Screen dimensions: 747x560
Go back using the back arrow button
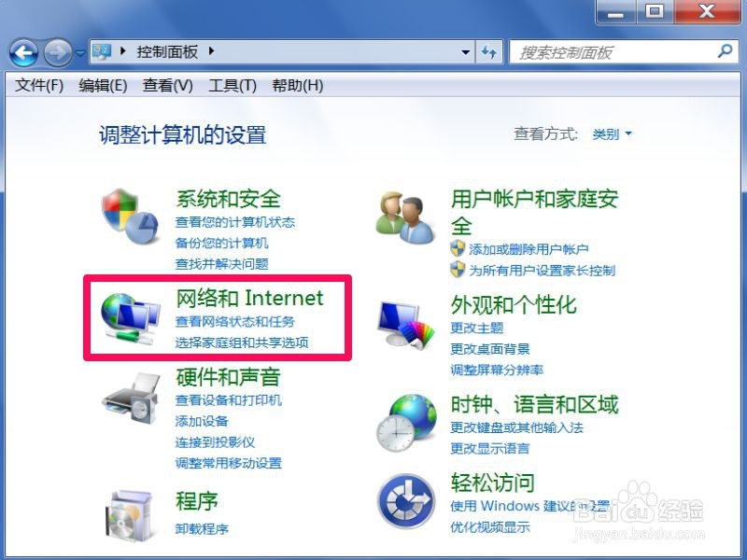23,52
